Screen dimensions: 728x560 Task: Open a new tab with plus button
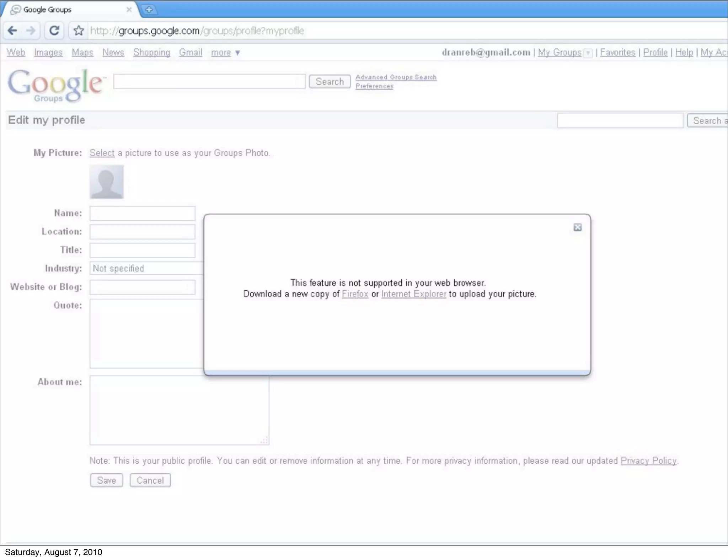pos(149,10)
